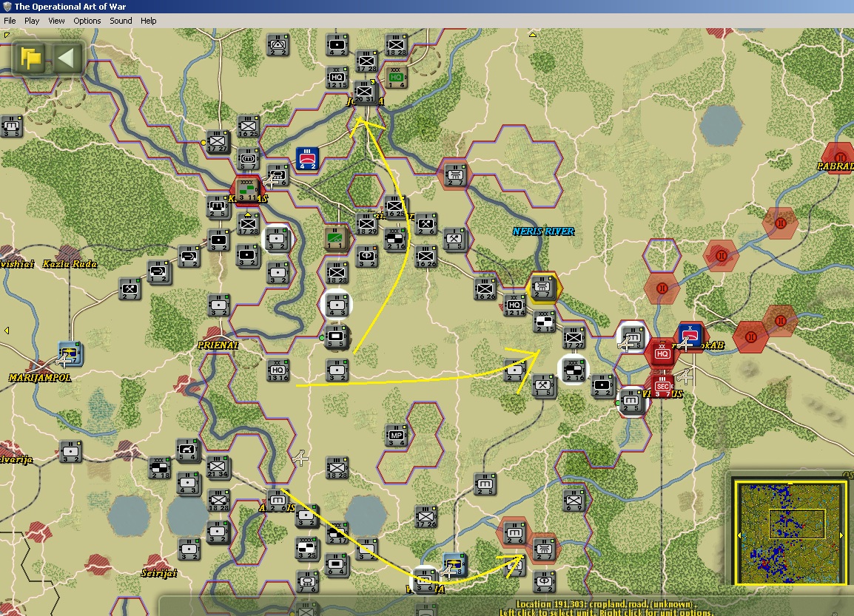The height and width of the screenshot is (616, 854).
Task: Select the infantry stack labeled 20 31
Action: tap(364, 92)
